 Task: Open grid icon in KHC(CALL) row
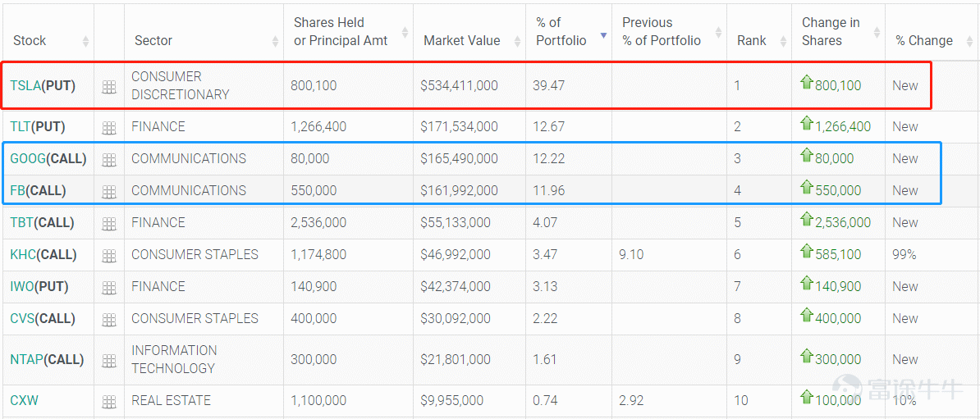[x=108, y=255]
